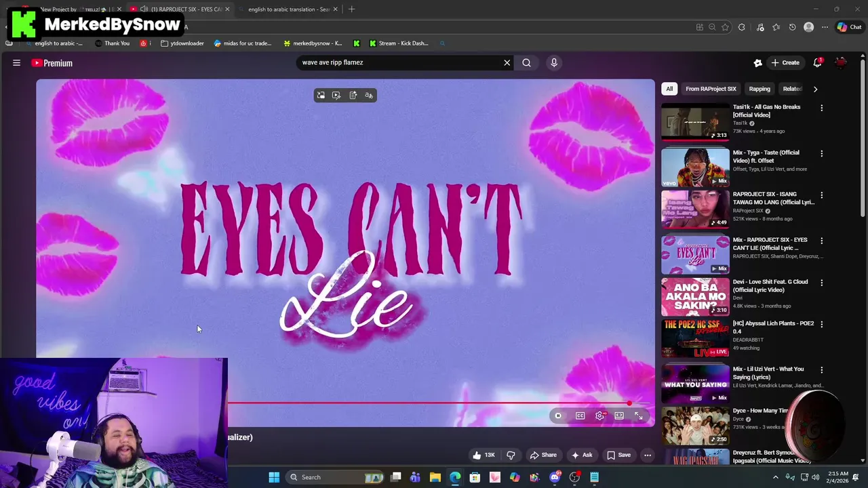Clear the search box with the X
Screen dimensions: 868x488
[507, 63]
